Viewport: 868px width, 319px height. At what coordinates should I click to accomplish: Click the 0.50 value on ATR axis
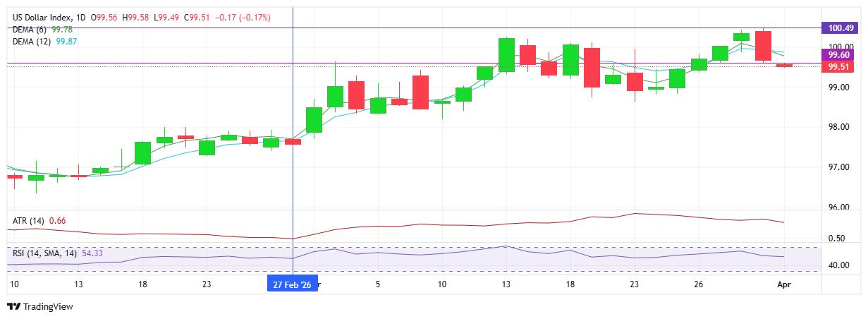click(838, 239)
